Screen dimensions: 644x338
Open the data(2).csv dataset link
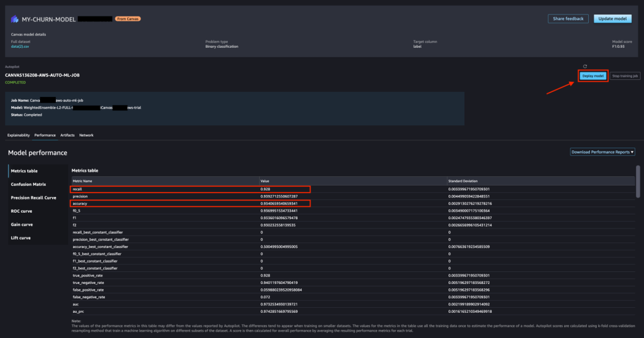click(19, 47)
